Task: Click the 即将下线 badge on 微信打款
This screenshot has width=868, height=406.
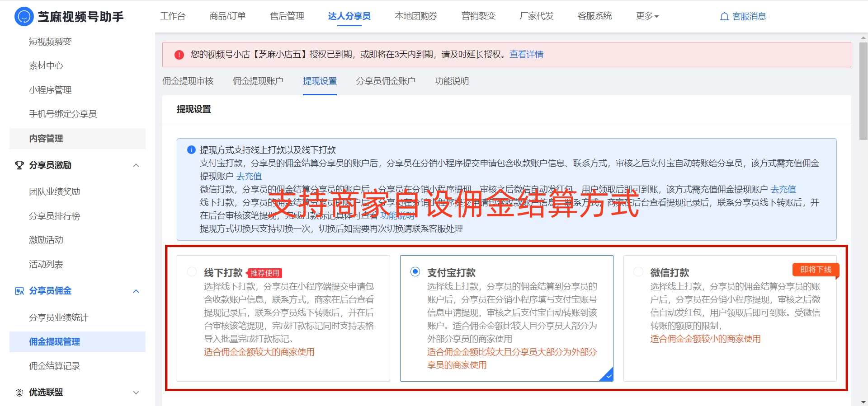Action: [x=816, y=270]
